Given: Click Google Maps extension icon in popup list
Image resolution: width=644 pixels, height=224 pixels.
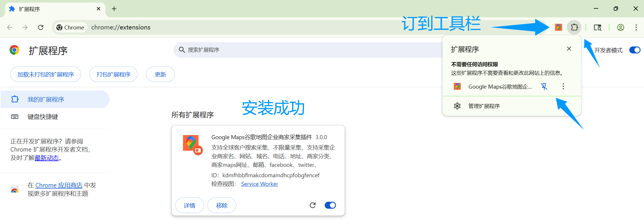Looking at the screenshot, I should pos(457,86).
